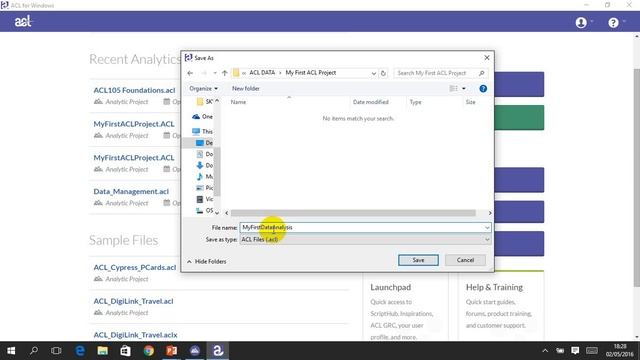
Task: Switch to ACL app on taskbar
Action: point(218,351)
